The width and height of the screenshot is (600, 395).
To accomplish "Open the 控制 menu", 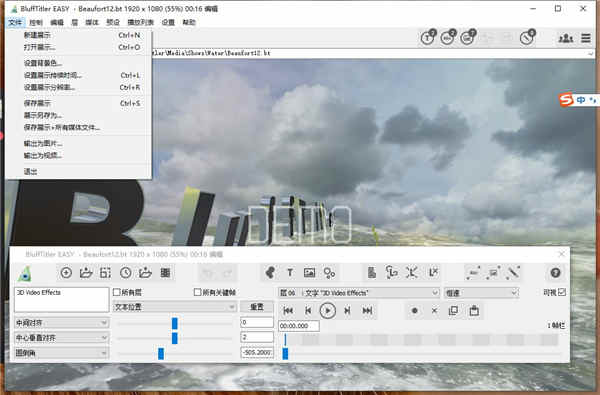I will point(36,22).
